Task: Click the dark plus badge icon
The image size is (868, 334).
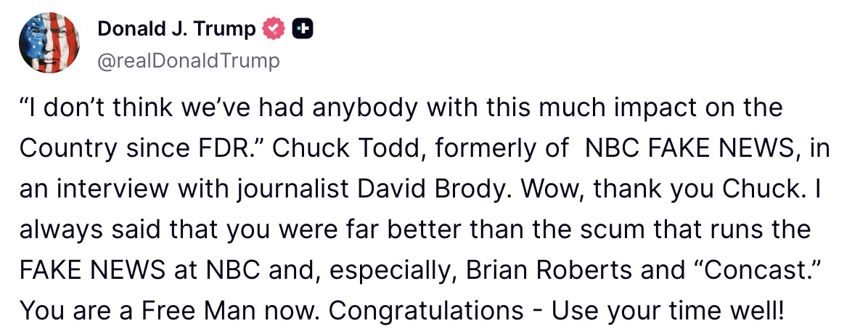Action: click(302, 29)
